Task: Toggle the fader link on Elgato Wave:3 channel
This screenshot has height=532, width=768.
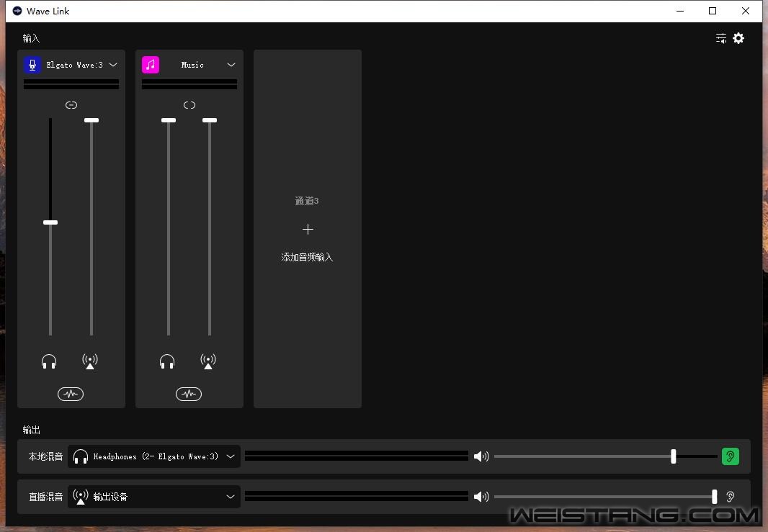Action: coord(71,104)
